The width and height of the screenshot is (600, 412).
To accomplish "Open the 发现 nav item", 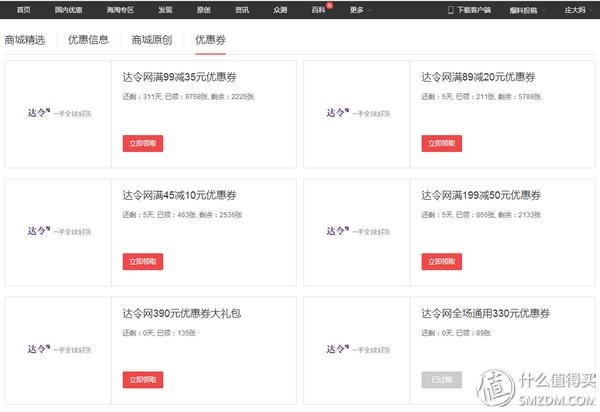I will pos(165,10).
